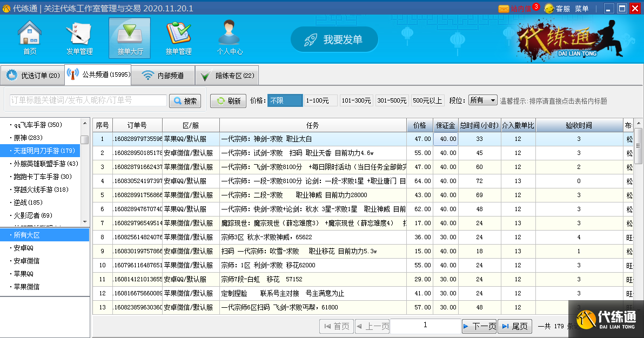Go to the next page with 下一页
The width and height of the screenshot is (644, 338).
pyautogui.click(x=479, y=326)
